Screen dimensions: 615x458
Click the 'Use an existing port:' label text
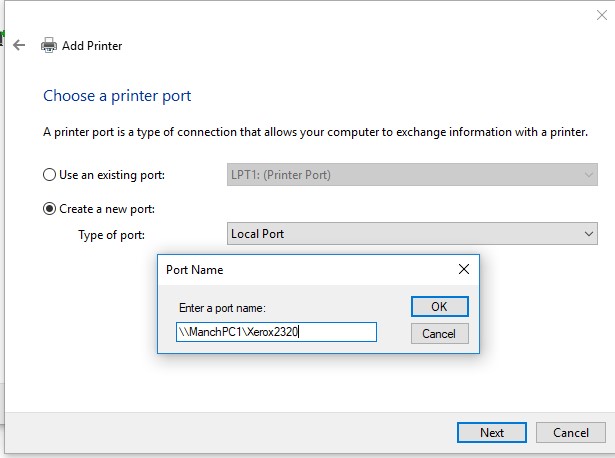tap(111, 175)
